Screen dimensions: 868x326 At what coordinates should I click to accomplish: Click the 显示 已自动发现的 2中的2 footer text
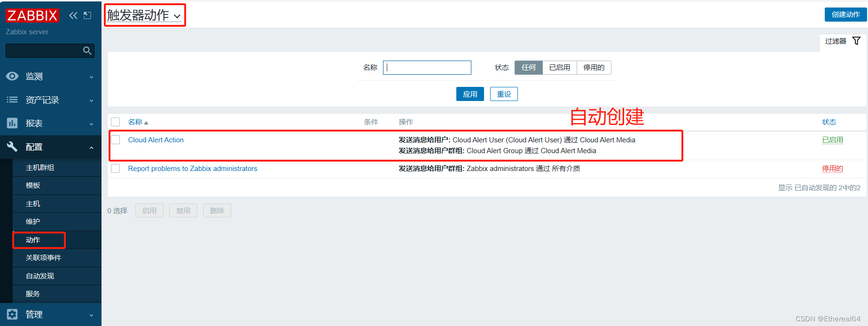pos(819,188)
